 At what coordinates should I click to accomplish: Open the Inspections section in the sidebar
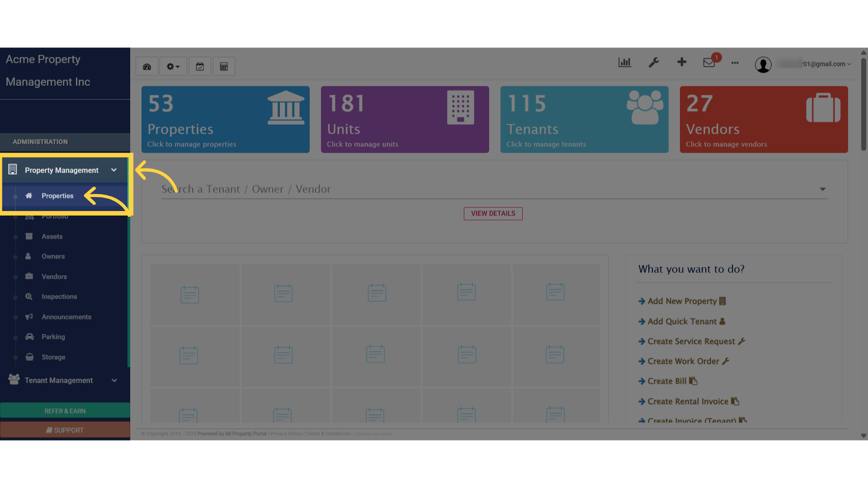tap(59, 296)
